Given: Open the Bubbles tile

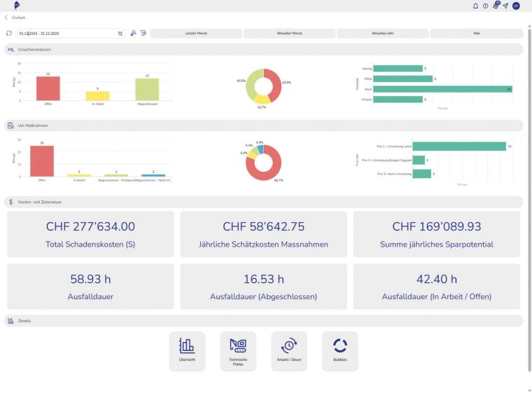Looking at the screenshot, I should coord(340,351).
